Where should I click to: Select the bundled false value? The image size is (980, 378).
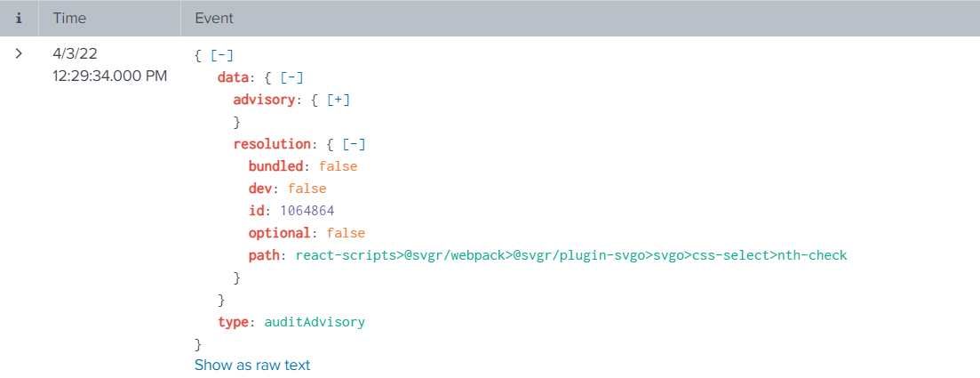click(338, 166)
